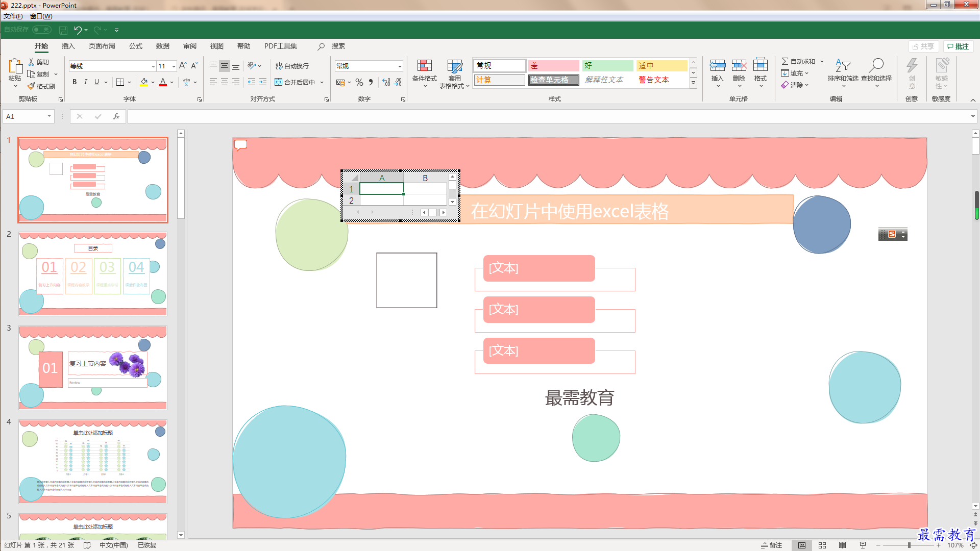Screen dimensions: 980x551
Task: Open the font size dropdown
Action: [174, 66]
